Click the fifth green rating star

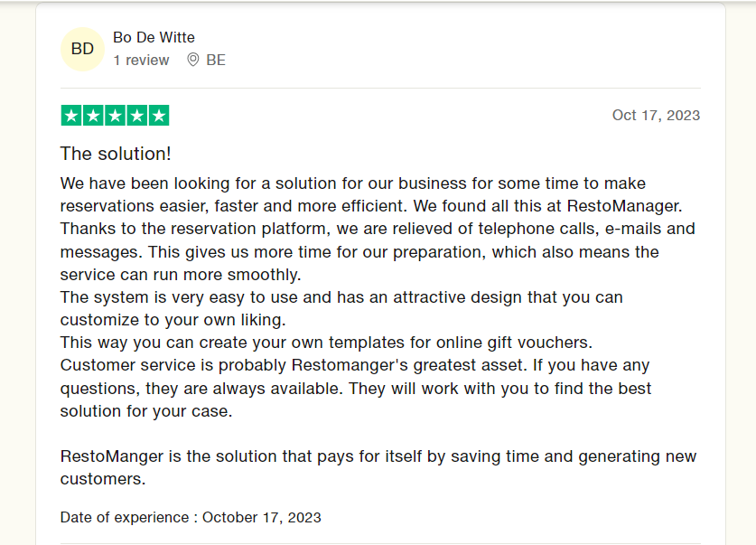pos(159,116)
